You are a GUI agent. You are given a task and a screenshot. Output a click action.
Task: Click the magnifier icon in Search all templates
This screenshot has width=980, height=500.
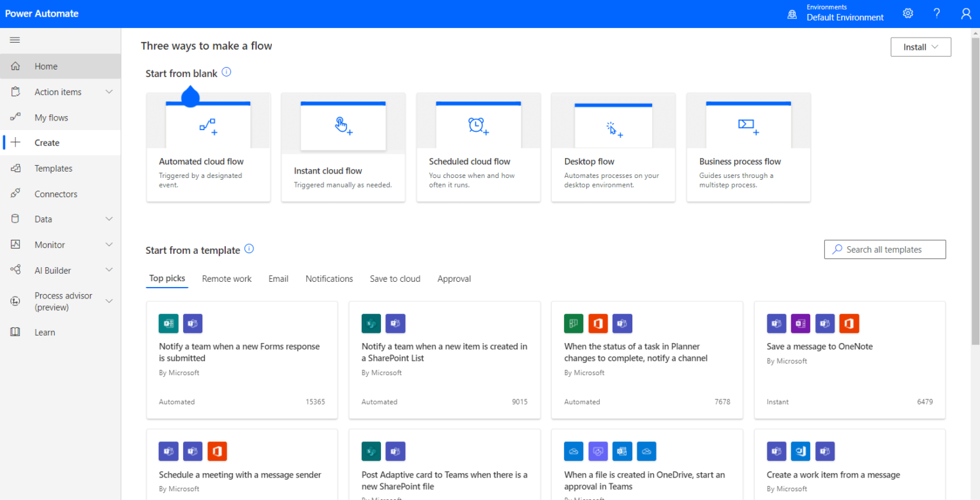click(836, 249)
